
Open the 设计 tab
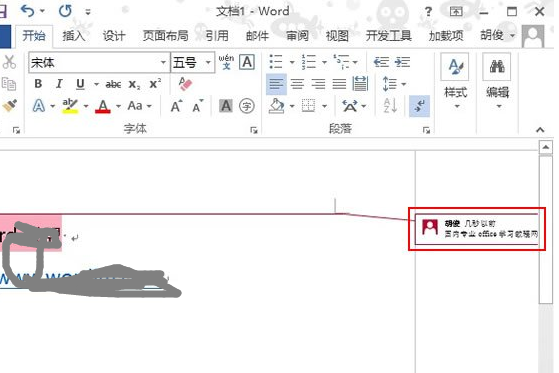click(x=114, y=36)
